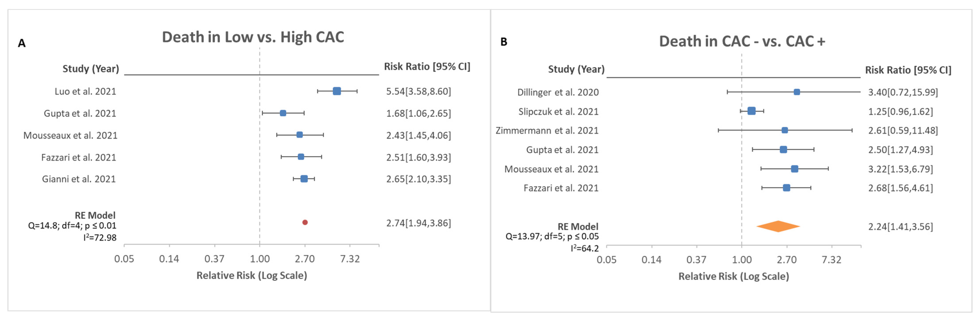Select the Zimmermann et al. 2021 study label
This screenshot has width=980, height=320.
coord(547,131)
